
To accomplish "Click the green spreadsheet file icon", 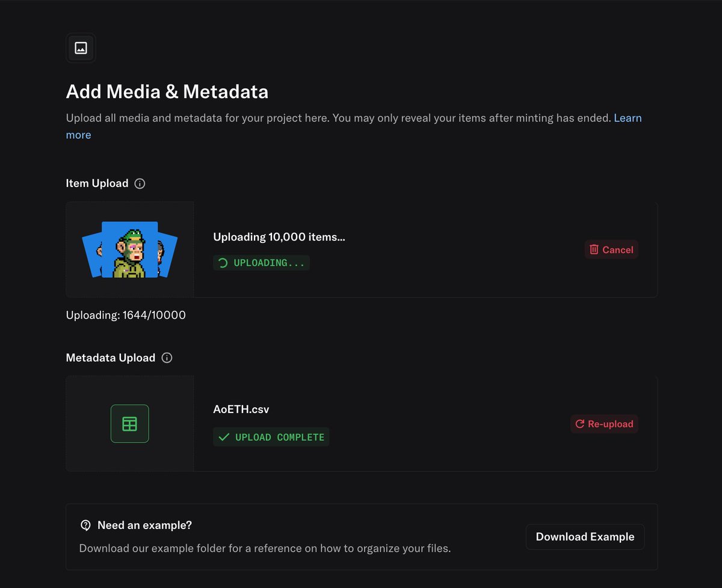I will click(129, 424).
